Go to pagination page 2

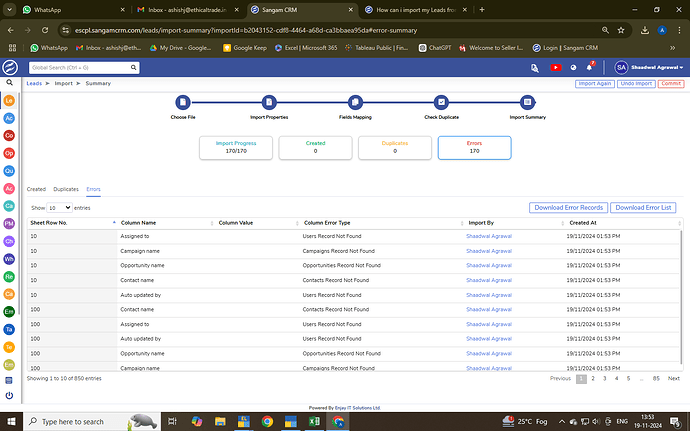tap(593, 379)
